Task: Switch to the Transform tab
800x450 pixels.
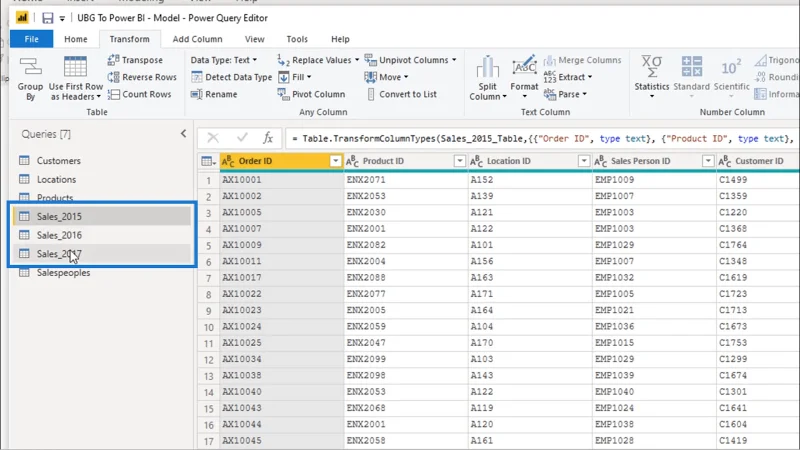Action: pyautogui.click(x=130, y=39)
